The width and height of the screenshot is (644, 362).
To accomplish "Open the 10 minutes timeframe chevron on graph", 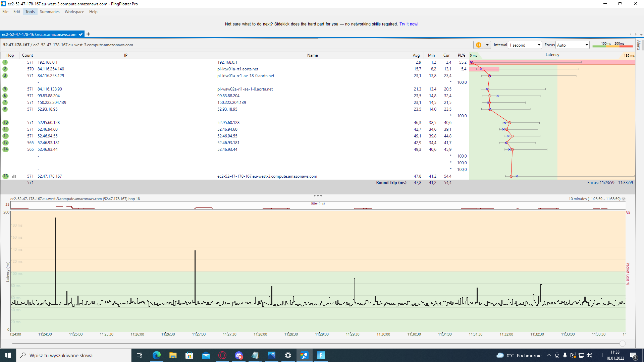I will (x=624, y=199).
